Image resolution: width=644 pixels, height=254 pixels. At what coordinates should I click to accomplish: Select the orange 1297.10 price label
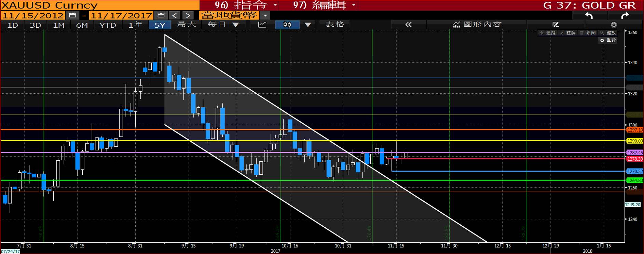coord(635,130)
